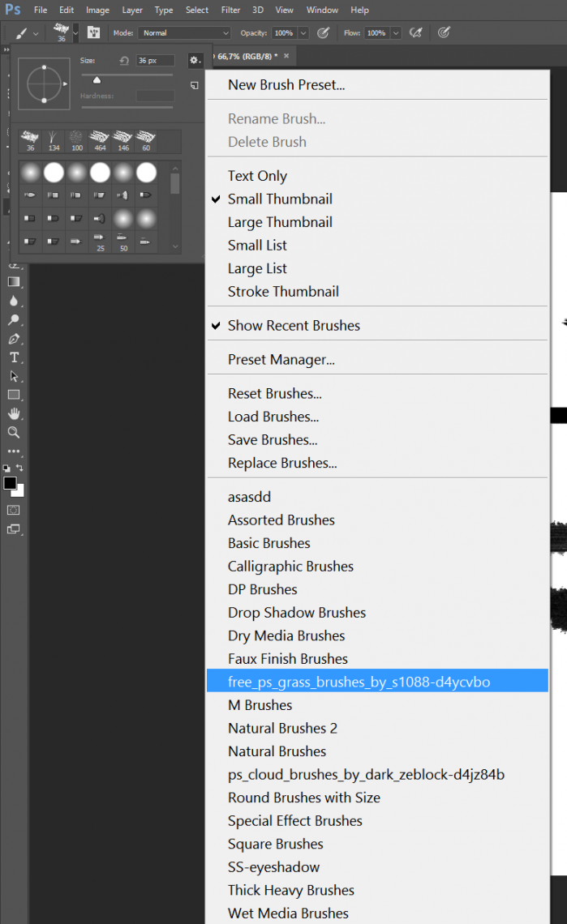Toggle pressure for opacity icon
The height and width of the screenshot is (924, 567).
click(x=324, y=33)
